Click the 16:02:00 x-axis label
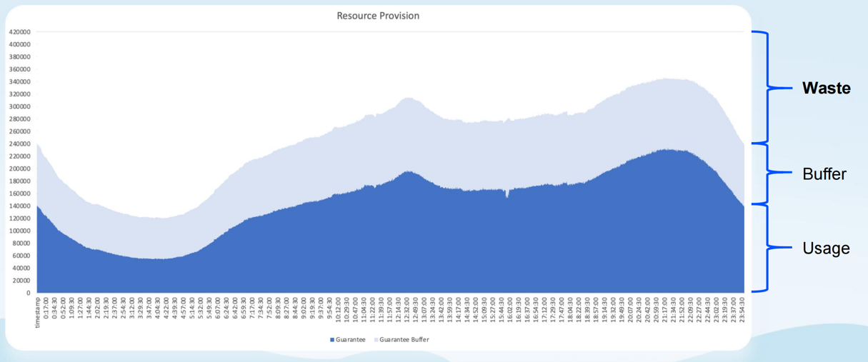868x362 pixels. click(x=510, y=308)
